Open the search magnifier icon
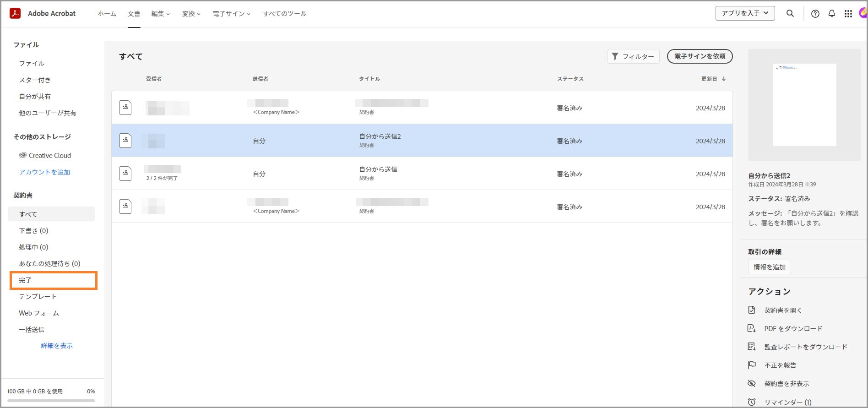 [790, 13]
